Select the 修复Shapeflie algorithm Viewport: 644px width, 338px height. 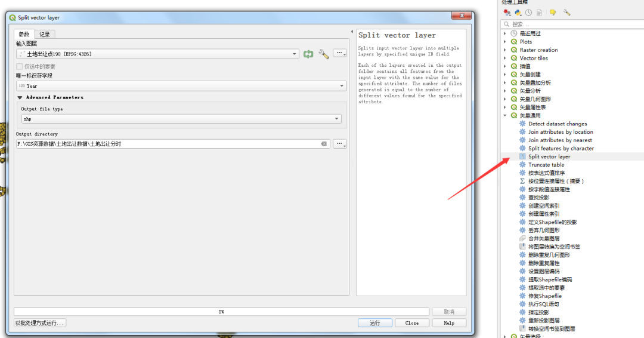point(544,296)
